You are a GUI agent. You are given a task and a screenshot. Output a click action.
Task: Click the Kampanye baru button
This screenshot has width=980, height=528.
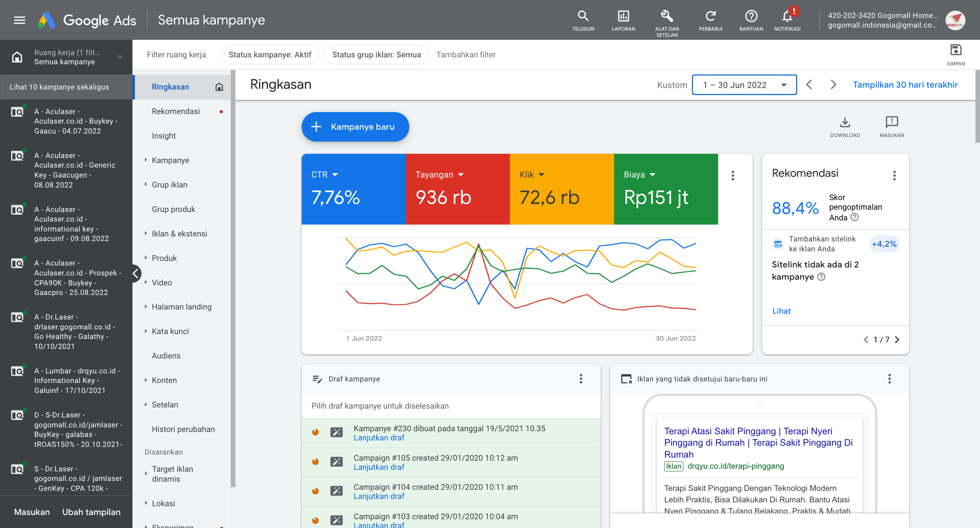[354, 127]
